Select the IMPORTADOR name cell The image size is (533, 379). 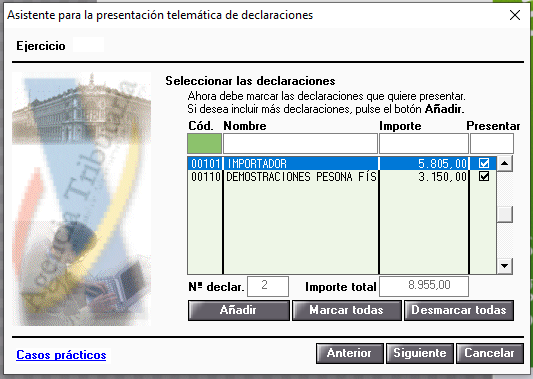[301, 163]
